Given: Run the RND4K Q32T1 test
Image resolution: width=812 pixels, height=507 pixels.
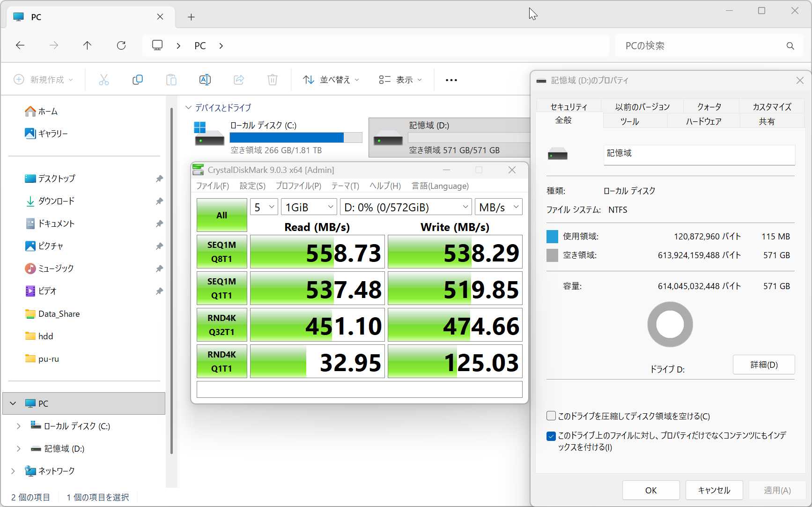Looking at the screenshot, I should click(222, 325).
